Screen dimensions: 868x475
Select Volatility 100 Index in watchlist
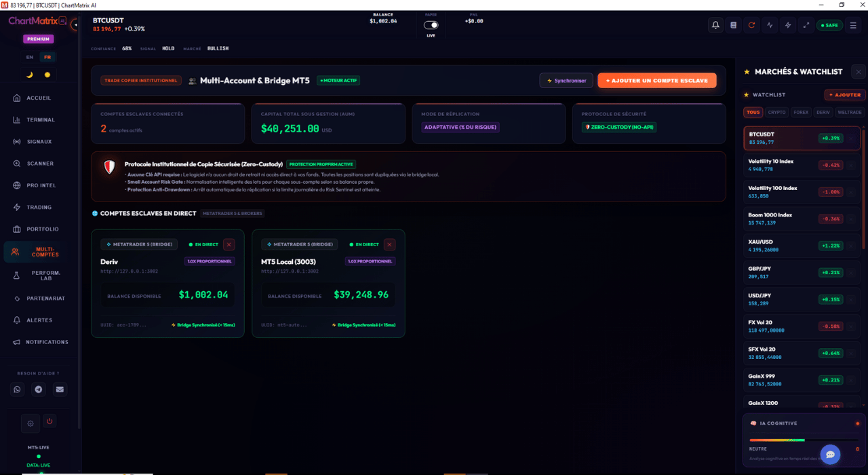(802, 191)
